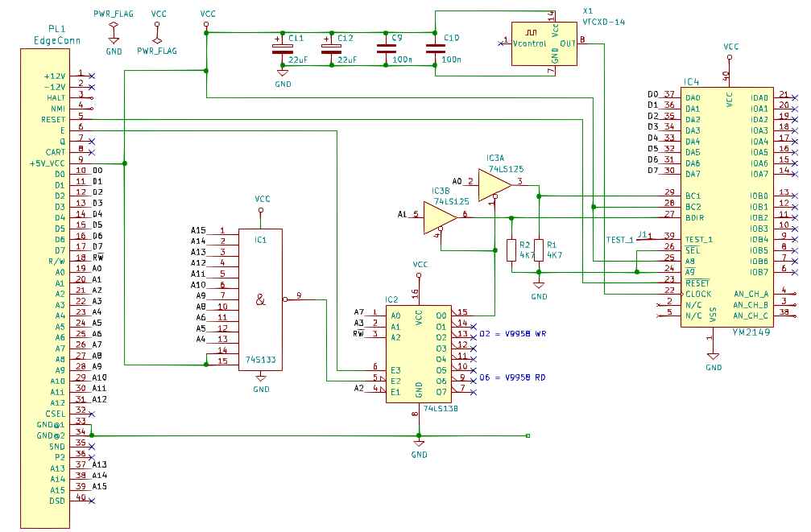Screen dimensions: 811x532
Task: Click the A7 net label at IC2 pin 1
Action: (x=359, y=312)
